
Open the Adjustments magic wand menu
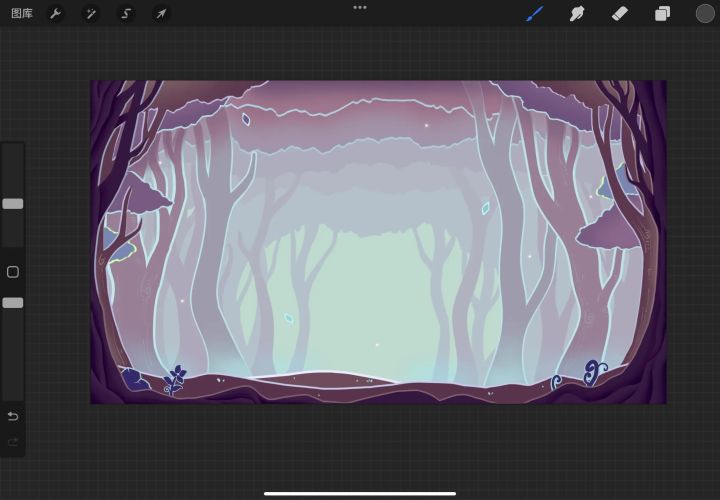pyautogui.click(x=91, y=14)
